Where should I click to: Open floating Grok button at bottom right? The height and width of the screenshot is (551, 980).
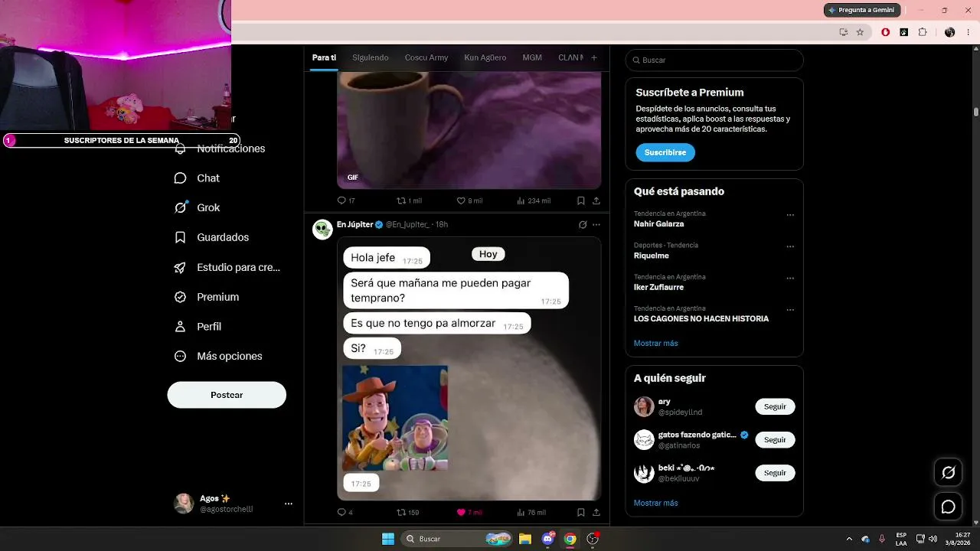(x=948, y=472)
